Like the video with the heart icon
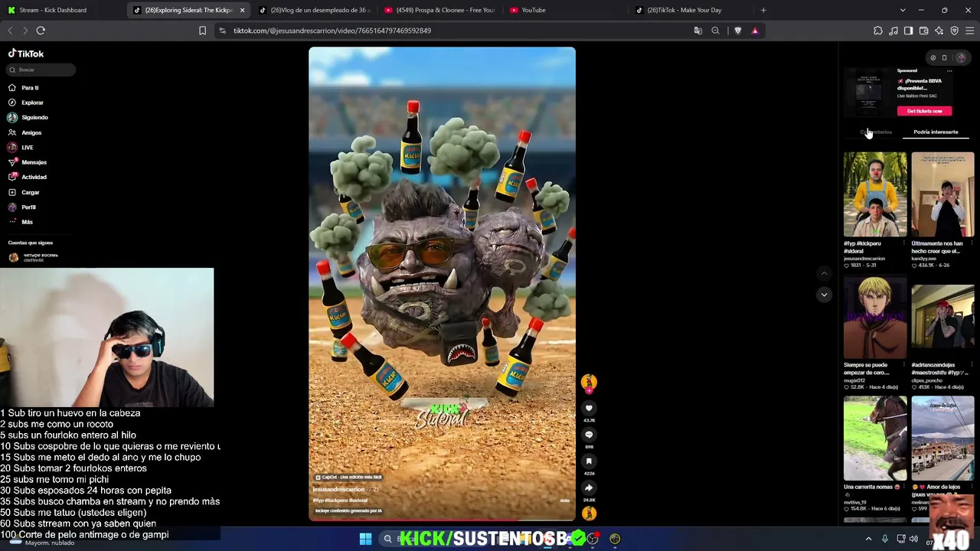This screenshot has width=980, height=551. (589, 409)
